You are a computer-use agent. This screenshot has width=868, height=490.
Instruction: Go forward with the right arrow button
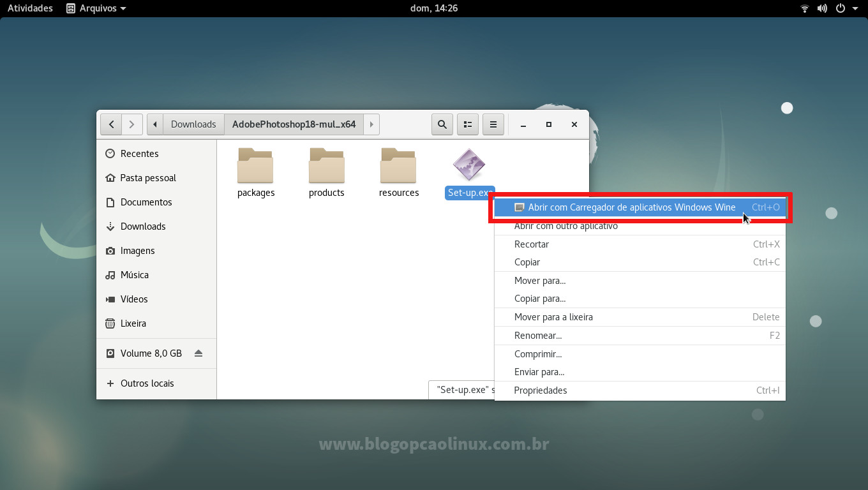[131, 124]
